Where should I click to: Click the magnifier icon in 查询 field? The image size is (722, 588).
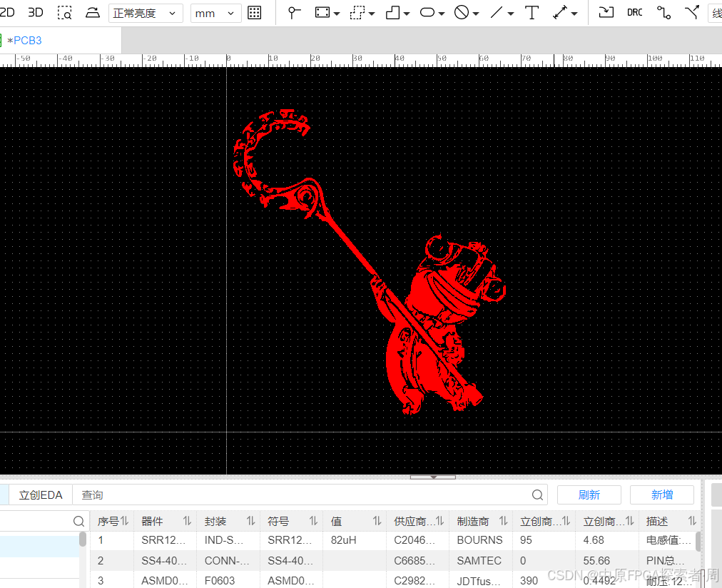[x=537, y=495]
